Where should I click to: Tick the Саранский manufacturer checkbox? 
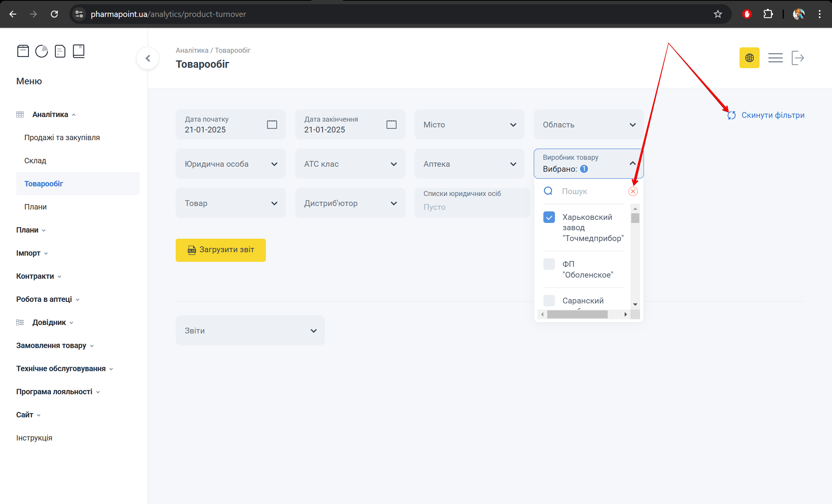point(549,300)
